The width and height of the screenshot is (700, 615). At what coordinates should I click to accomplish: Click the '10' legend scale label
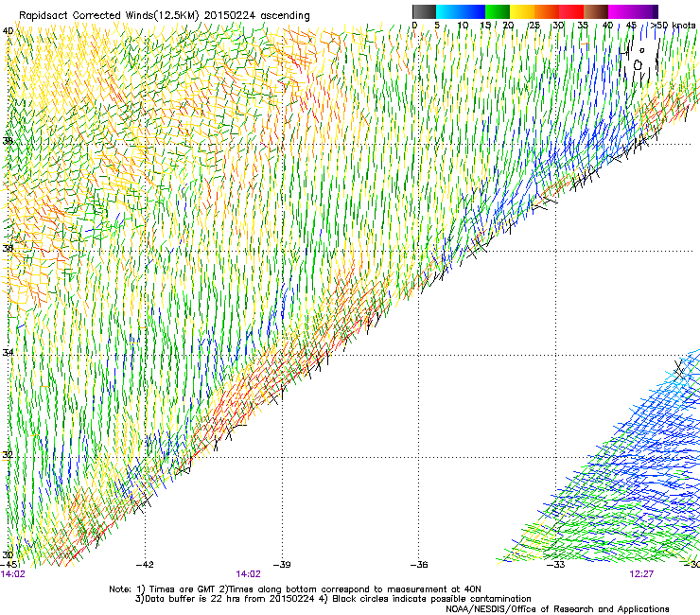point(463,25)
